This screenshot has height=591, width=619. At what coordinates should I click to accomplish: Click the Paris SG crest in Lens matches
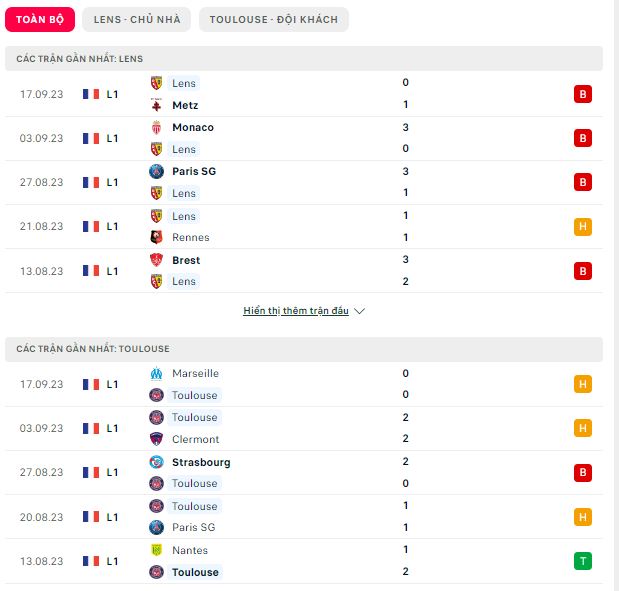click(156, 171)
